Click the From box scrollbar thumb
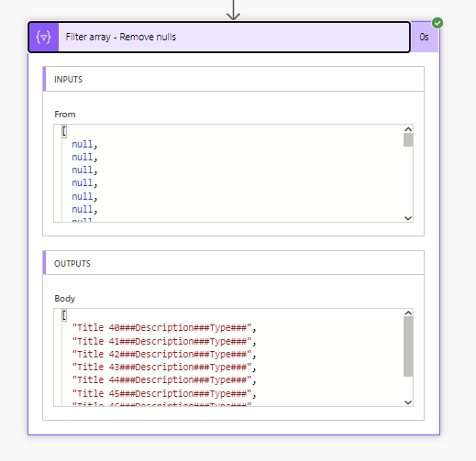The height and width of the screenshot is (461, 476). point(408,140)
